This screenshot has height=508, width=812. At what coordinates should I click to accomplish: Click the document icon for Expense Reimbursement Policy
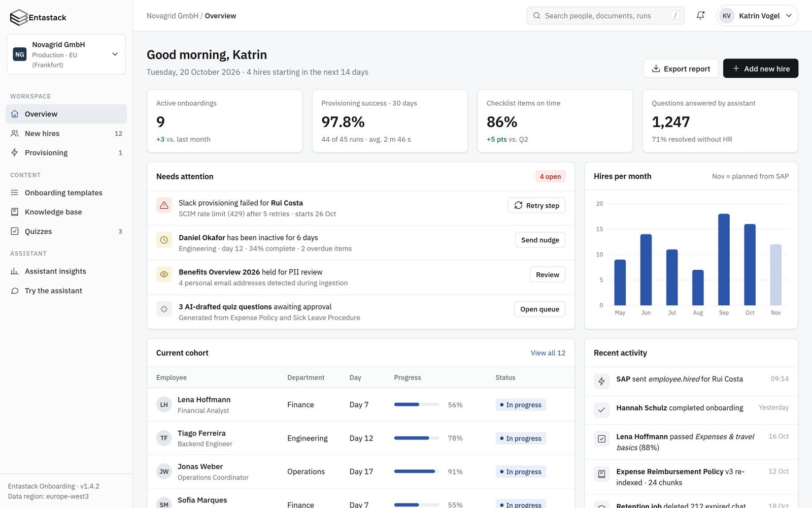tap(601, 474)
